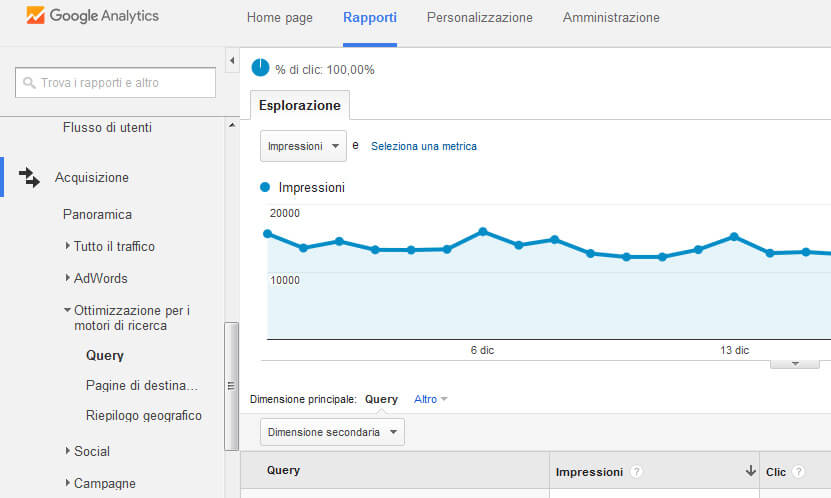Click in the Trova i rapporti search field
The width and height of the screenshot is (831, 498).
coord(116,83)
